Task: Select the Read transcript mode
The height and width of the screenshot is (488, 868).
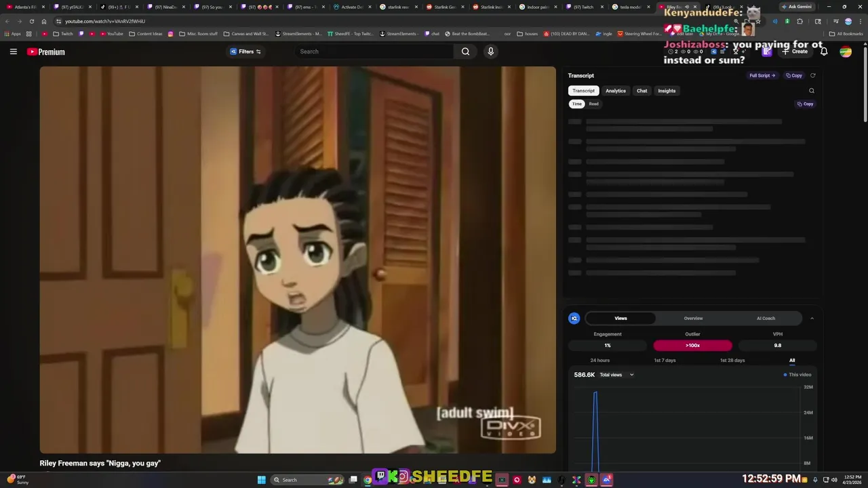Action: click(593, 104)
